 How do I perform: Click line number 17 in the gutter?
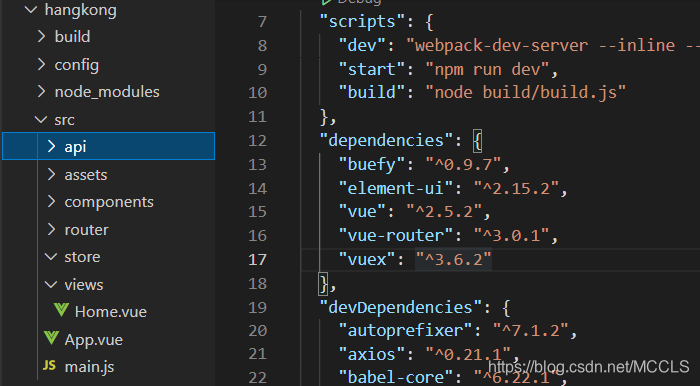click(x=258, y=259)
